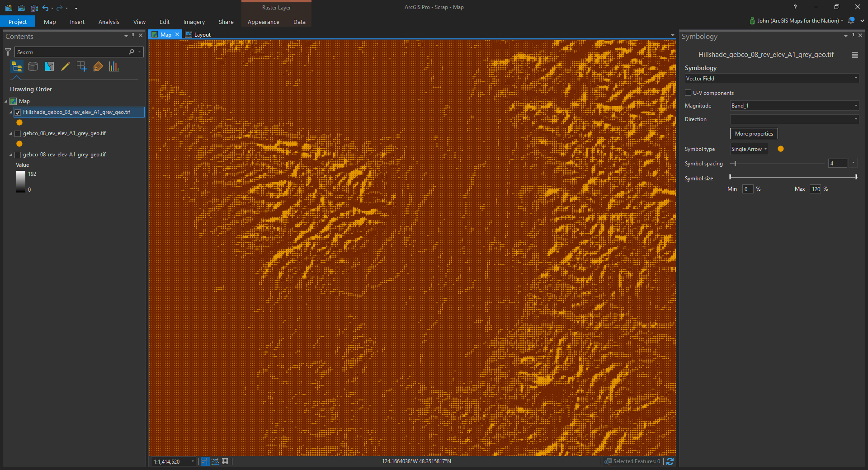Click the Symbol size Max percent field
The height and width of the screenshot is (470, 868).
pos(815,189)
